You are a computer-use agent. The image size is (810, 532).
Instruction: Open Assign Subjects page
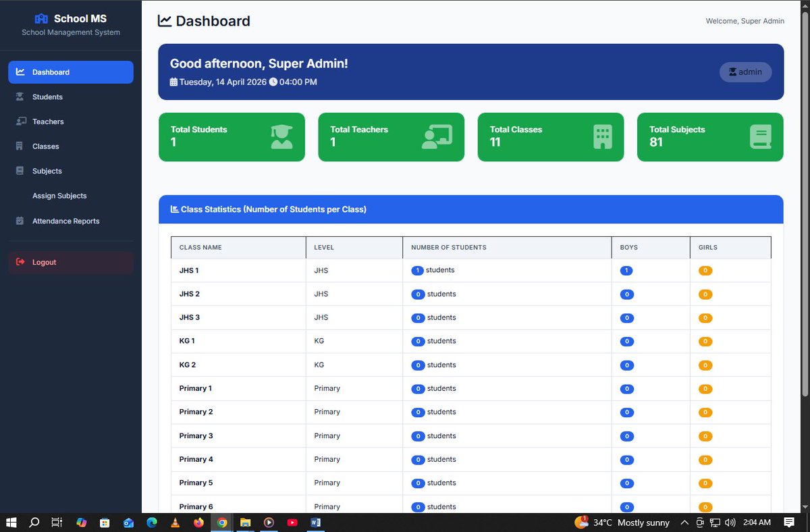71,196
